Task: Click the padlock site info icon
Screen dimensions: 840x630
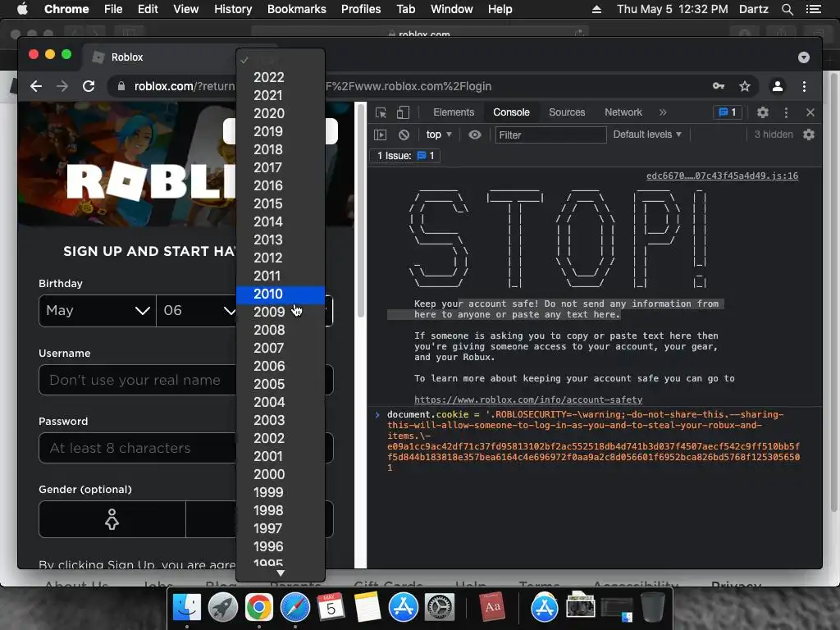Action: point(121,86)
